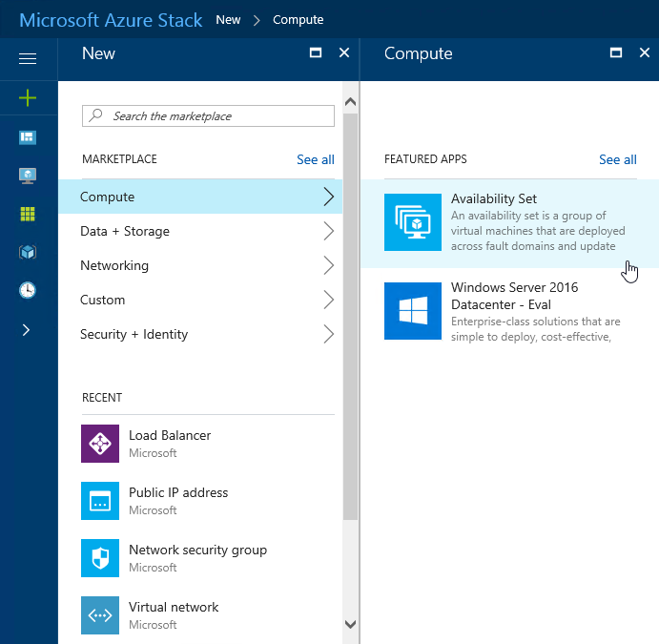The image size is (659, 644).
Task: Click the Compute breadcrumb in header
Action: point(298,20)
